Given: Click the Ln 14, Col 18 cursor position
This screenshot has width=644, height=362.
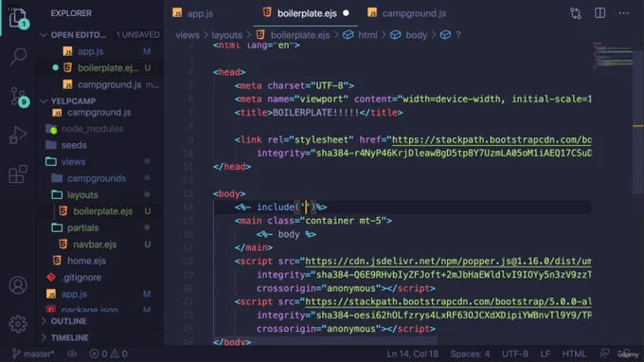Looking at the screenshot, I should (x=412, y=353).
